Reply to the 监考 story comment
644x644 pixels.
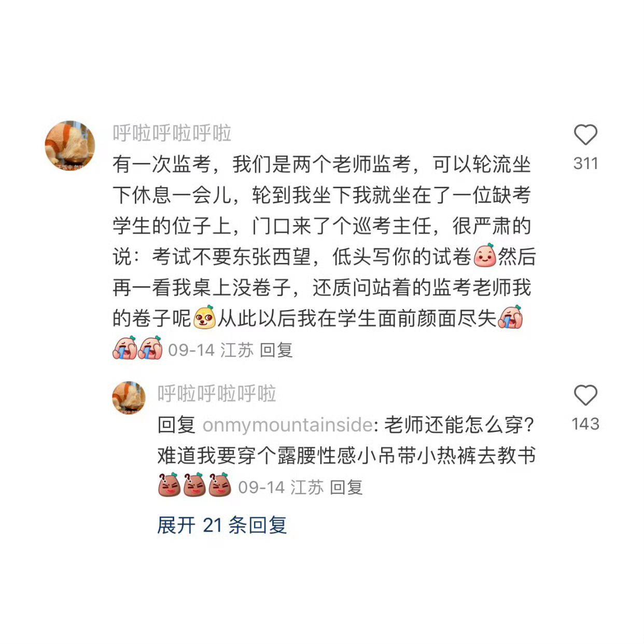coord(276,350)
